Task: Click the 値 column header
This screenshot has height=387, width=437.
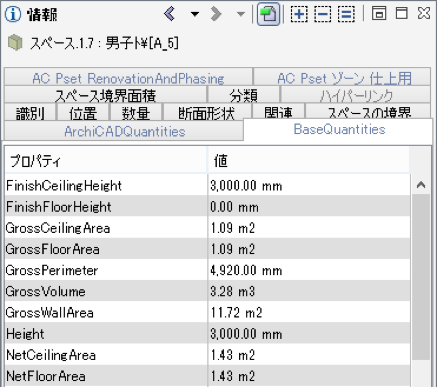Action: [x=309, y=161]
